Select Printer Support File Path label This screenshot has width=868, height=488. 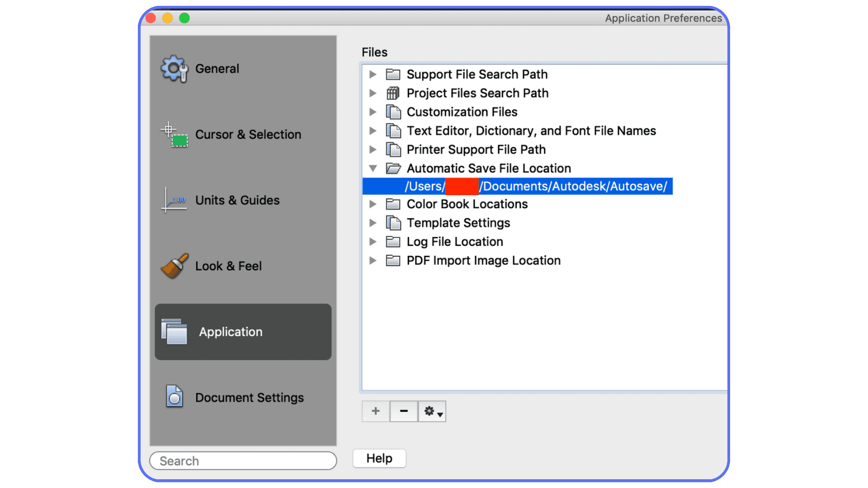point(476,150)
